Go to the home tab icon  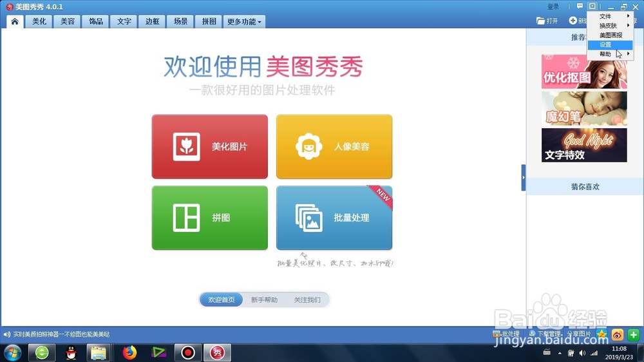15,21
